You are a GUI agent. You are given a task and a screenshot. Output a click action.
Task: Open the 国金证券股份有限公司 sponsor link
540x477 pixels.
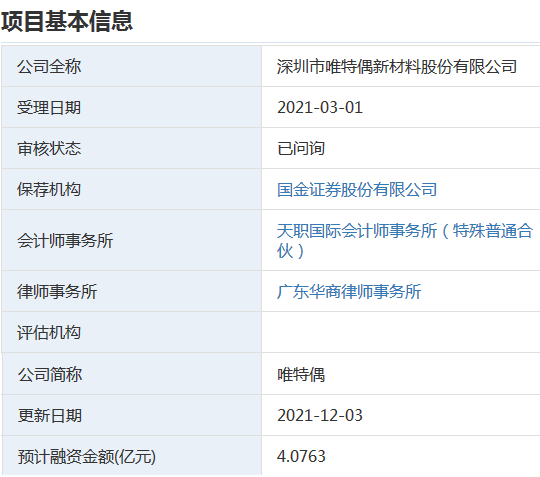[x=357, y=189]
